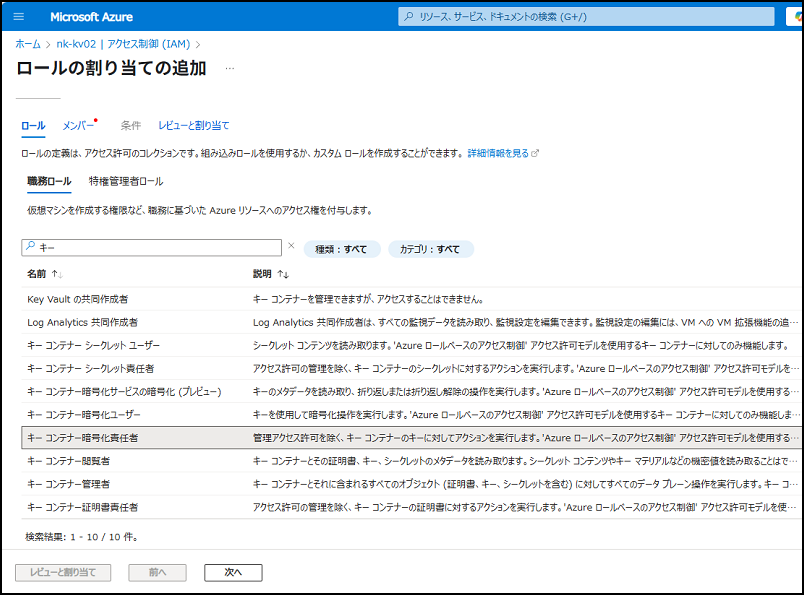
Task: Clear the role search box with X
Action: (x=291, y=246)
